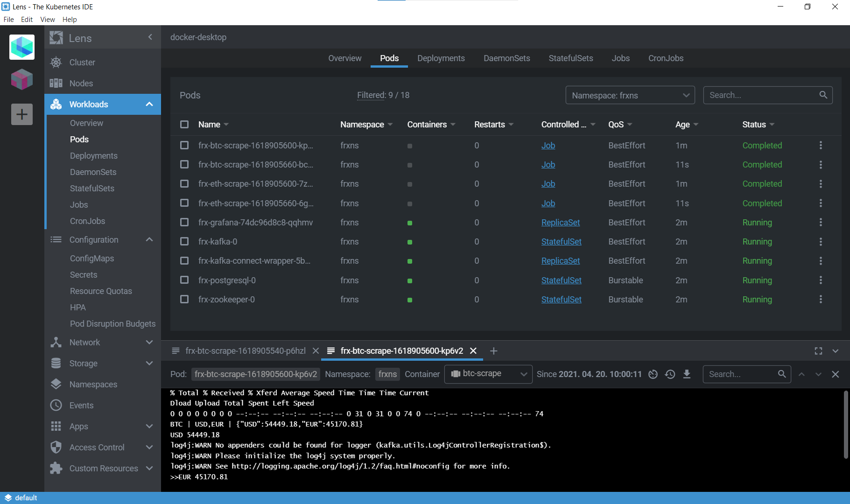Click the Namespaces layers icon
Viewport: 850px width, 504px height.
tap(56, 384)
